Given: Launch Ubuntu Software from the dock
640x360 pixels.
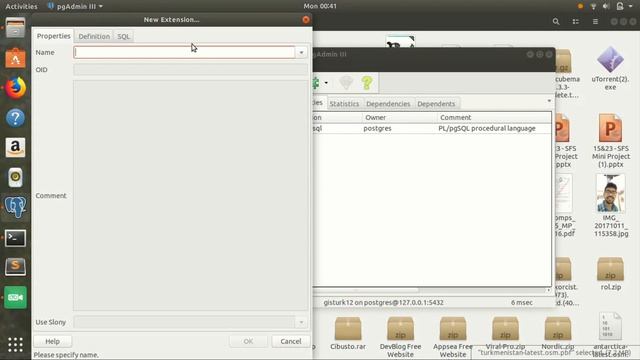Looking at the screenshot, I should 15,58.
